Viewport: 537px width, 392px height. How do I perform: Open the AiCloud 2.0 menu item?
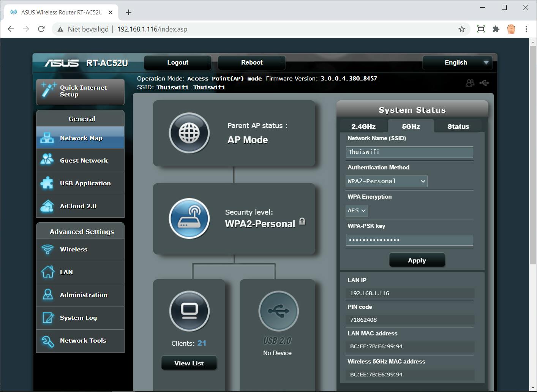[81, 206]
